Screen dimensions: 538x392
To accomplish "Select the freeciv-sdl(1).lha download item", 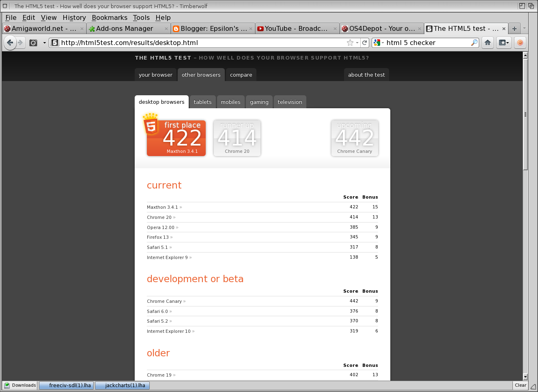I will [66, 385].
